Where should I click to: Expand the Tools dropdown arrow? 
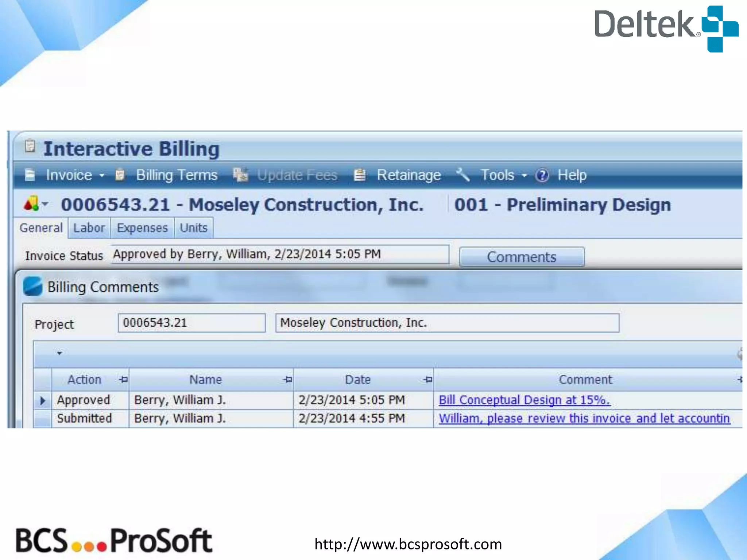[524, 176]
